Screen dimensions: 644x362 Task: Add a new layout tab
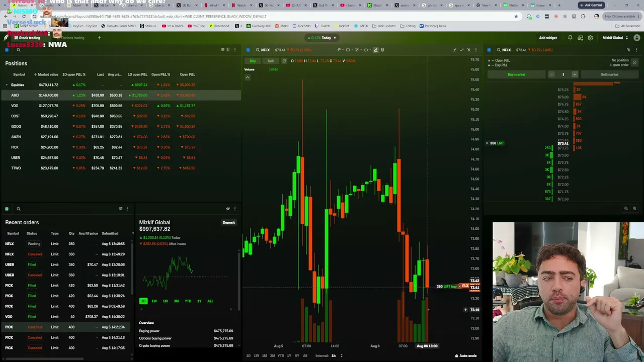(99, 38)
